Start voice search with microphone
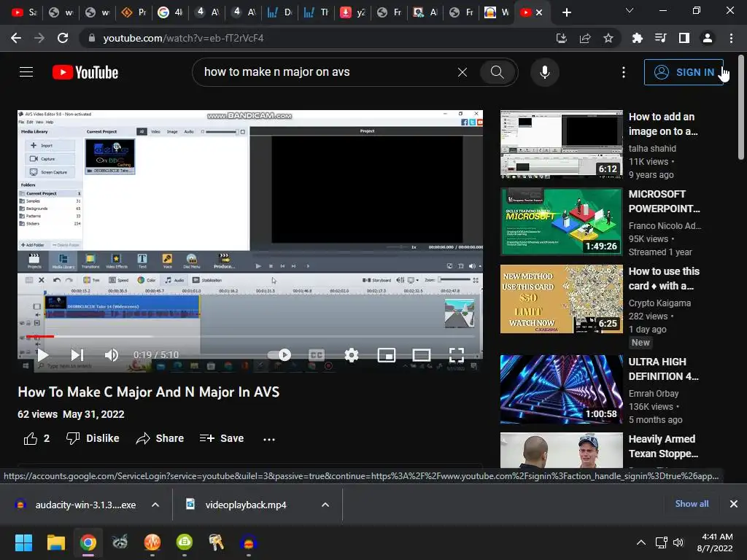 pos(544,72)
